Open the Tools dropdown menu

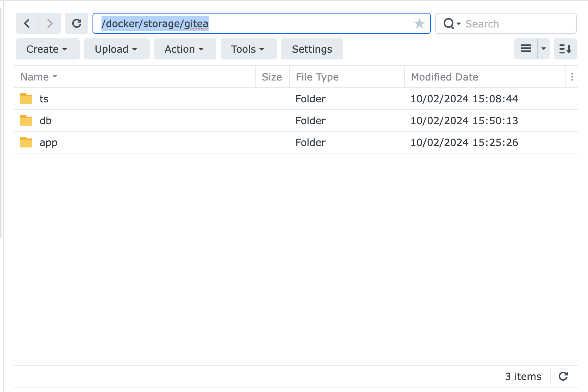[249, 49]
